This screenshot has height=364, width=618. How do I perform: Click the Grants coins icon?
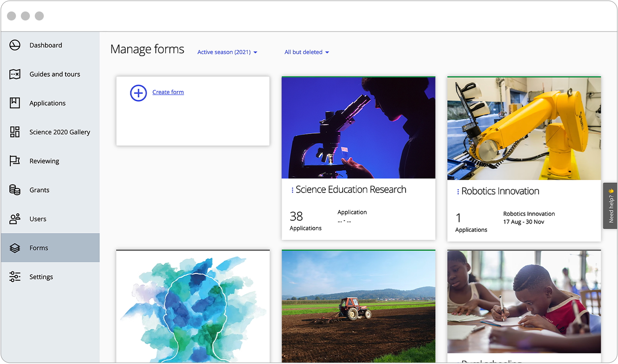(15, 190)
